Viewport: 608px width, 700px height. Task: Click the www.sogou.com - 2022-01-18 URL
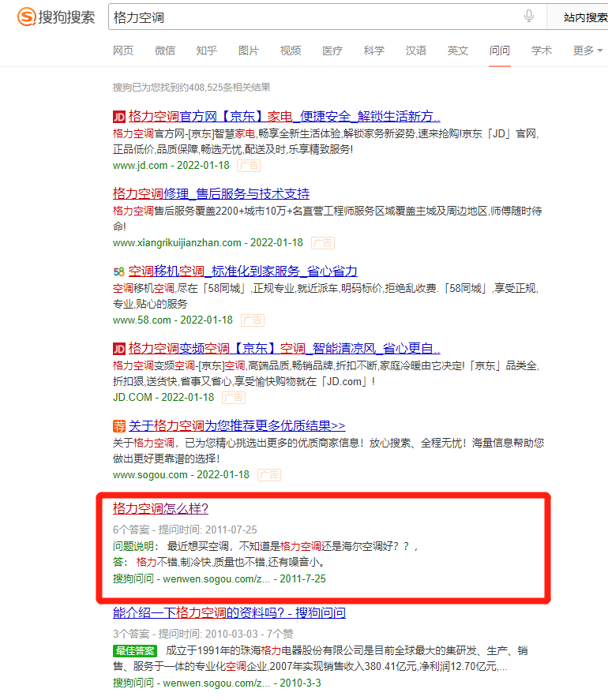point(181,474)
